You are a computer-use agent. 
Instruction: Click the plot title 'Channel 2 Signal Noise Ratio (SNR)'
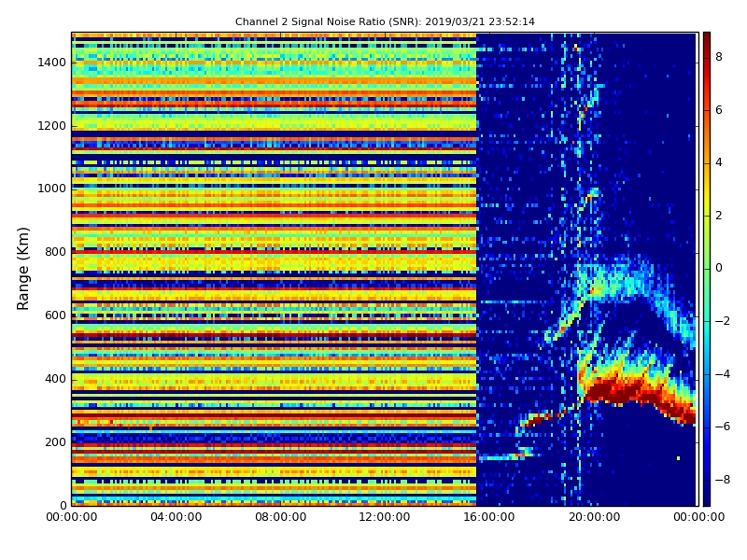coord(328,21)
